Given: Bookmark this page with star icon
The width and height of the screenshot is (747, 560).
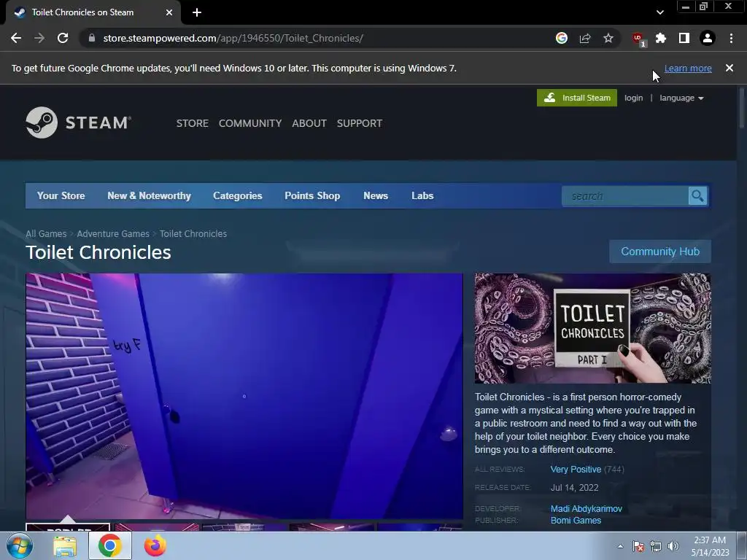Looking at the screenshot, I should 608,38.
